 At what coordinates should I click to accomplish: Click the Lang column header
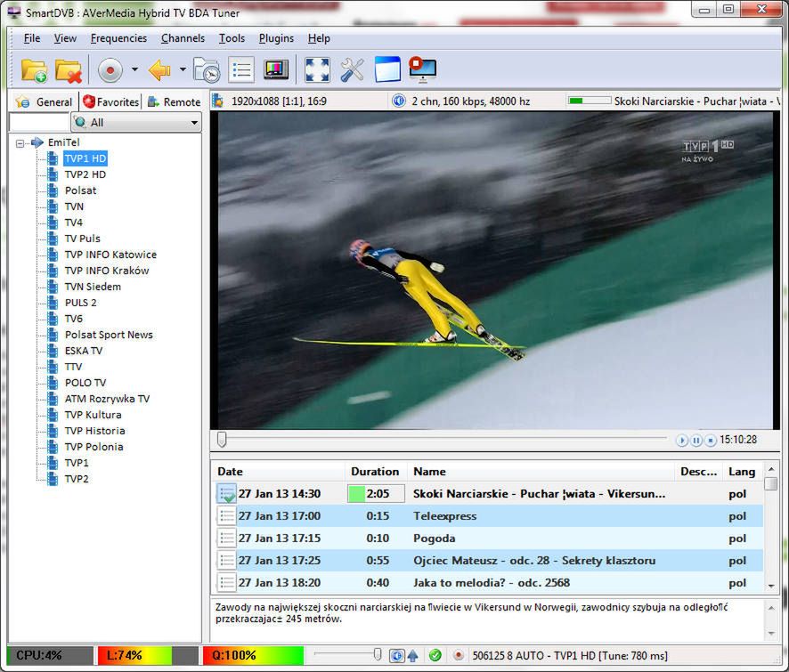[x=742, y=472]
